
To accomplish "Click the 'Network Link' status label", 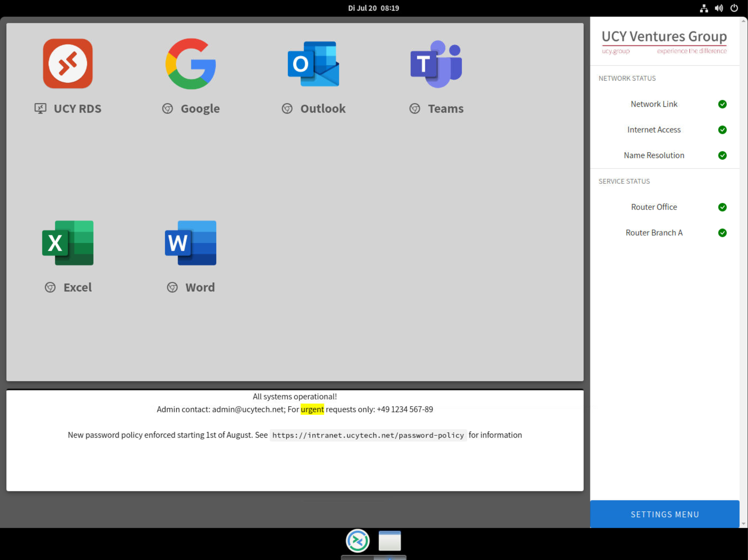I will (654, 104).
